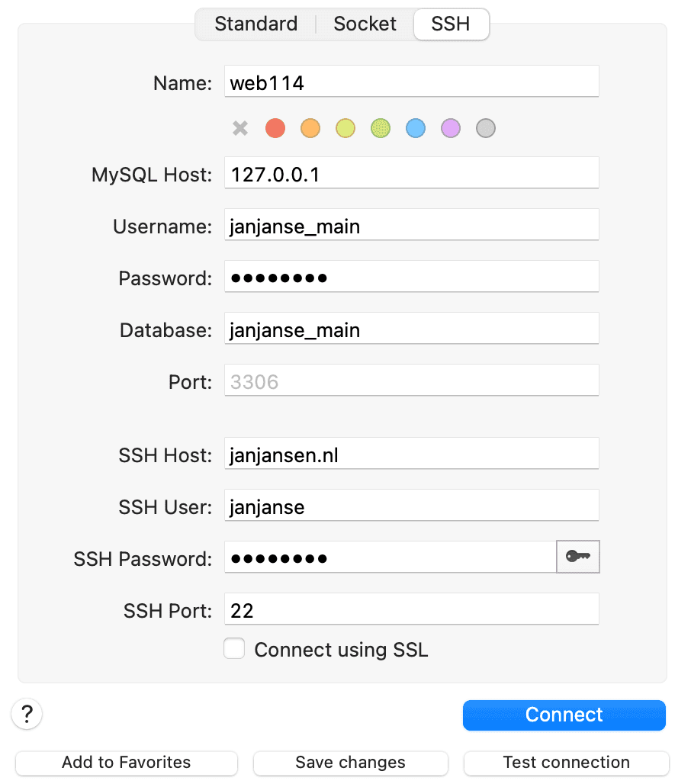Focus the SSH Host field
Screen dimensions: 691x784
pos(412,456)
